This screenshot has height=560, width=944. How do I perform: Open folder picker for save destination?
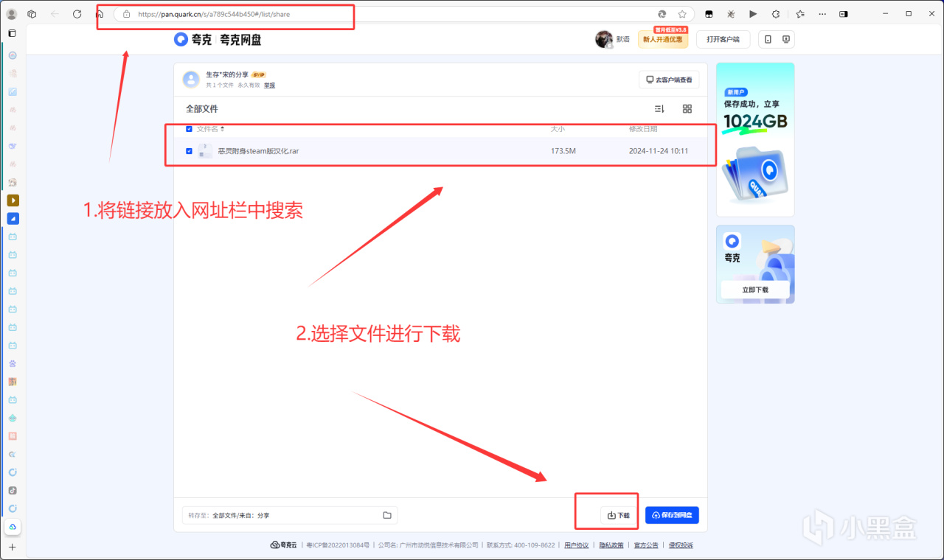point(387,515)
